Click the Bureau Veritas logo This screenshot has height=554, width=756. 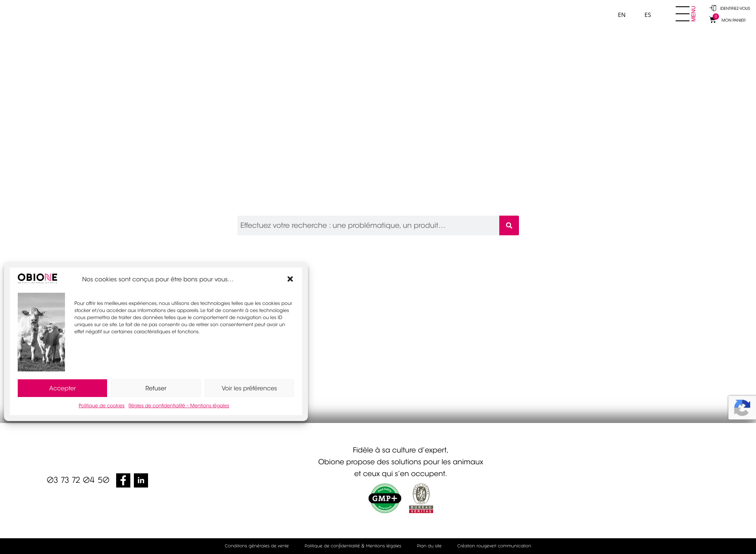[421, 498]
